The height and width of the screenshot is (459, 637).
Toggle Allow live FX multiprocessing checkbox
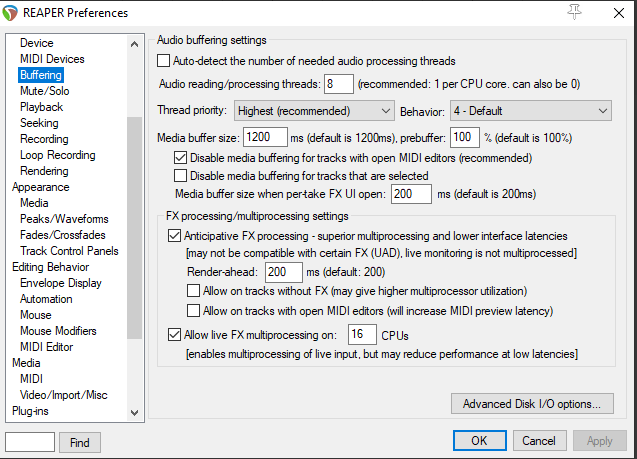(174, 335)
